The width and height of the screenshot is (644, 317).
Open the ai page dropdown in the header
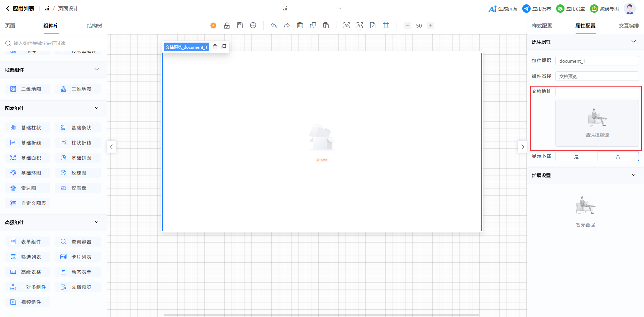339,9
